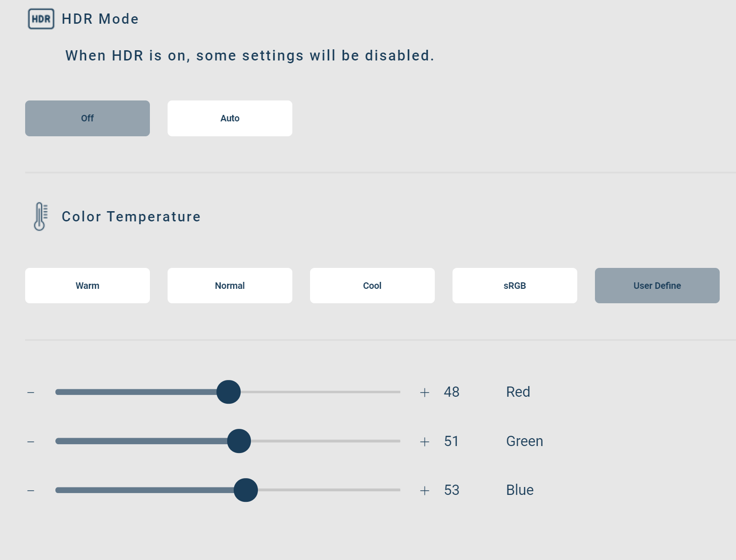
Task: Click the Green slider handle
Action: tap(239, 441)
